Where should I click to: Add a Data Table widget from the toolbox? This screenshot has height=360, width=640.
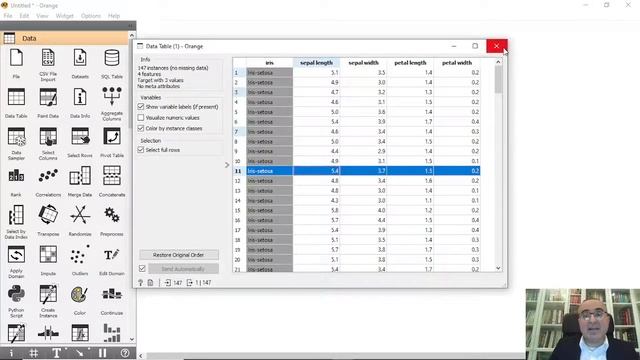16,98
